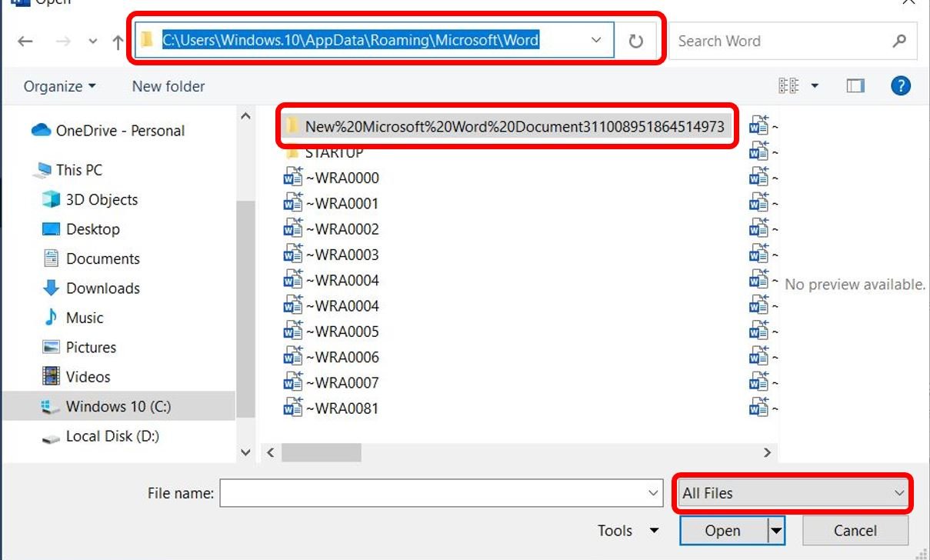Image resolution: width=930 pixels, height=560 pixels.
Task: Click the horizontal scrollbar right arrow
Action: 766,452
